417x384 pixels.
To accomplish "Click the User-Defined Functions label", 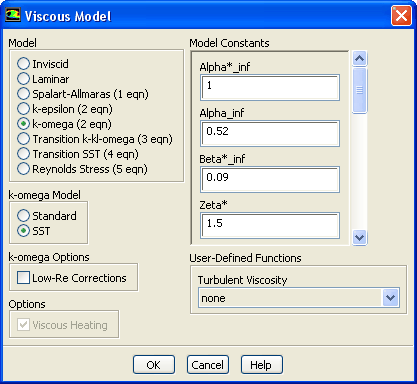I will (245, 258).
